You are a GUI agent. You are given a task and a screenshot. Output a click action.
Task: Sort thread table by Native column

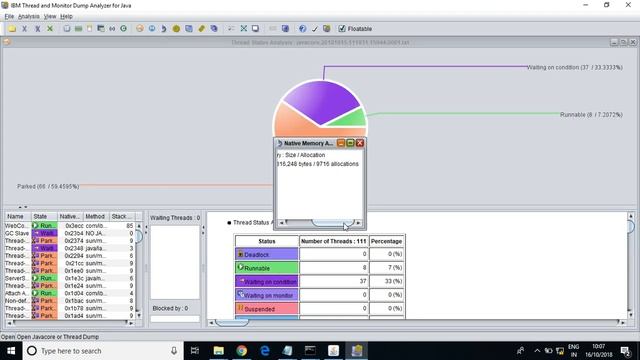pos(70,216)
